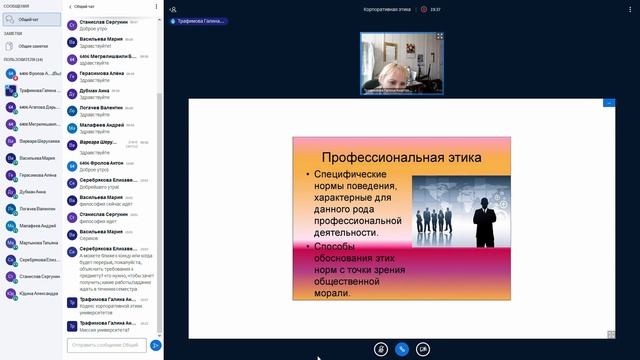Click the Варвара Шеру... chat message sender name

pos(98,142)
